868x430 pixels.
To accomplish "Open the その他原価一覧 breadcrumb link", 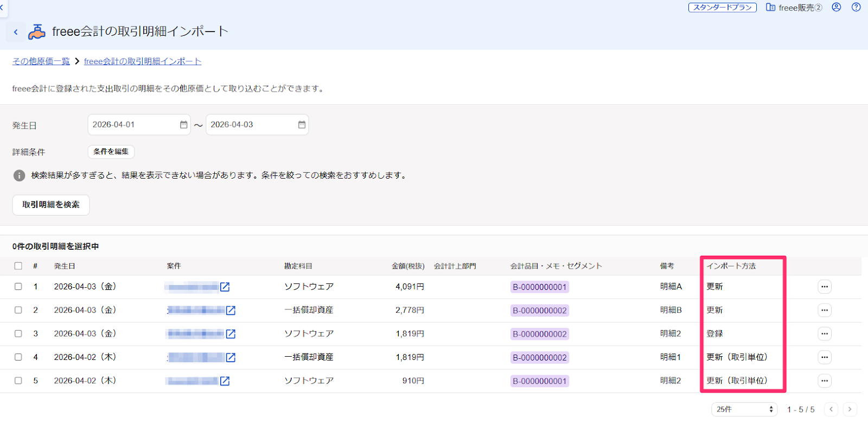I will pos(41,61).
